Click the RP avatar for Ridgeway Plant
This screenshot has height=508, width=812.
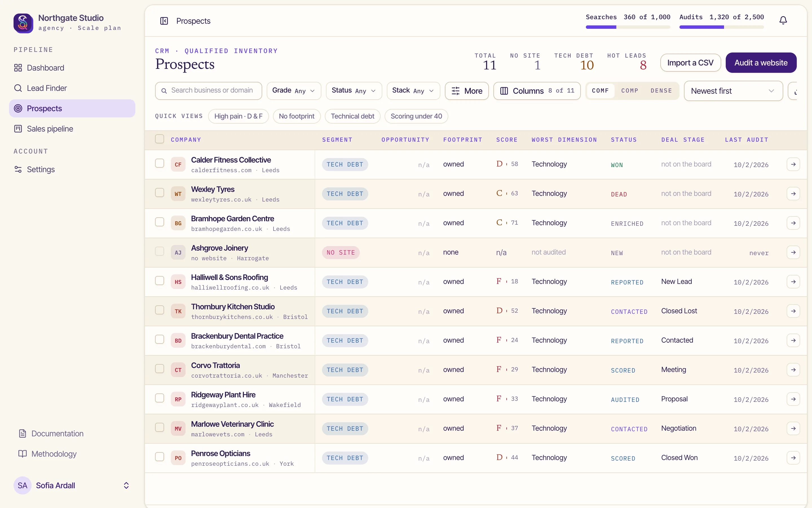178,399
